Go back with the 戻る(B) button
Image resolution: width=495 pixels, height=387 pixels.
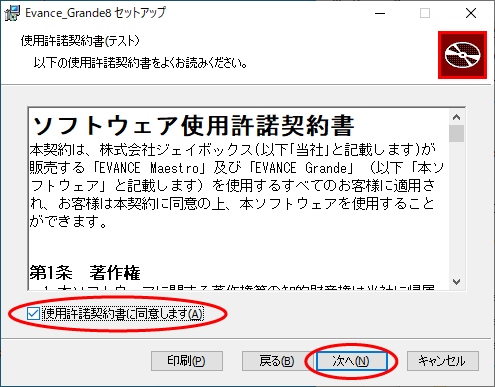[276, 361]
